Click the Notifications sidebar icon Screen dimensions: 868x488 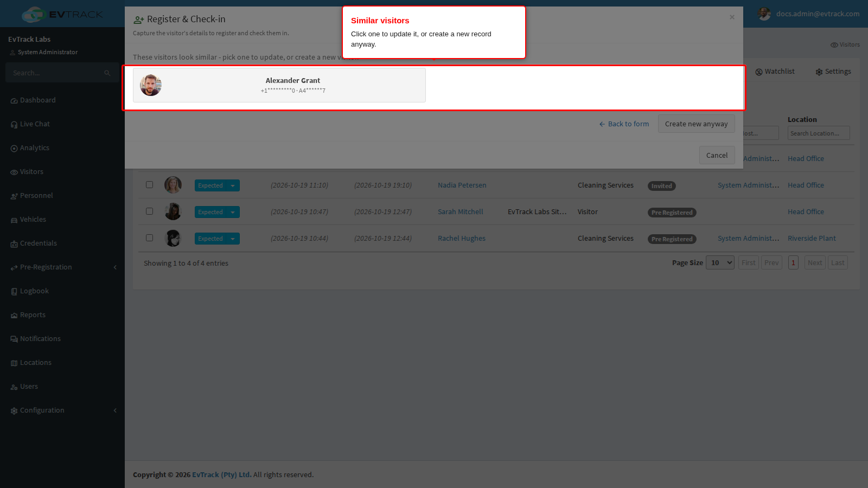(x=14, y=339)
